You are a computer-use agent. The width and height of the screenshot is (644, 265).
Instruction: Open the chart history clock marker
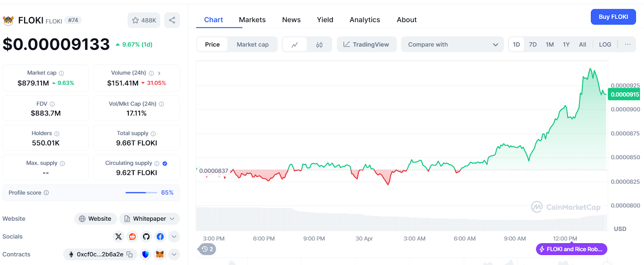(x=207, y=249)
